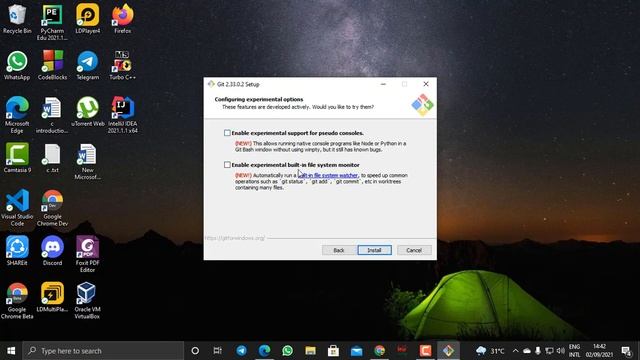This screenshot has height=360, width=640.
Task: Launch CodeBlocks desktop icon
Action: click(x=52, y=65)
